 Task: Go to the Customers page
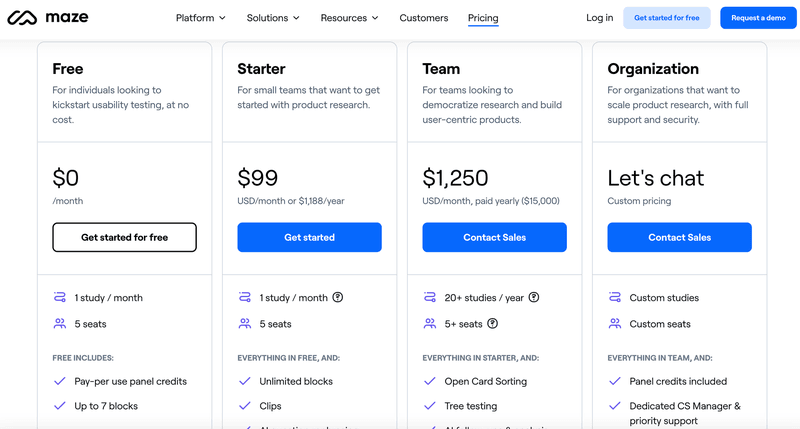point(424,18)
